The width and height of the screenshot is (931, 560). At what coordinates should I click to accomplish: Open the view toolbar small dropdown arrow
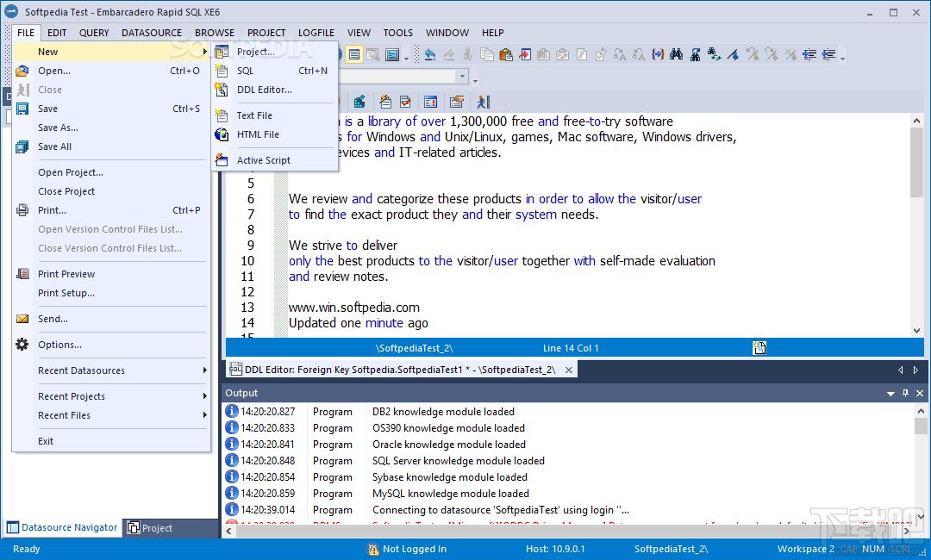pos(406,57)
